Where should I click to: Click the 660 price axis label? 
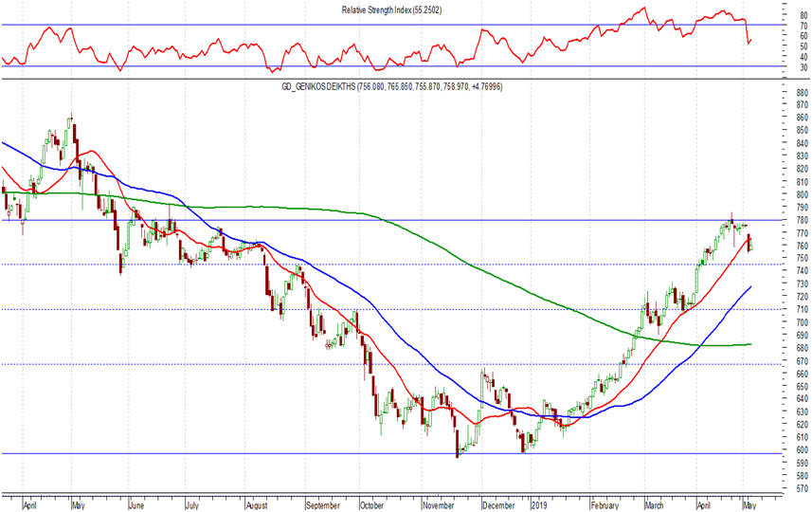pyautogui.click(x=803, y=374)
